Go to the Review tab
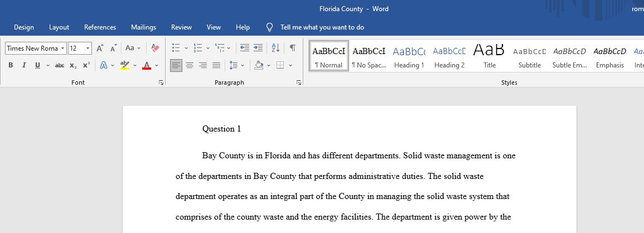This screenshot has height=233, width=644. coord(182,27)
